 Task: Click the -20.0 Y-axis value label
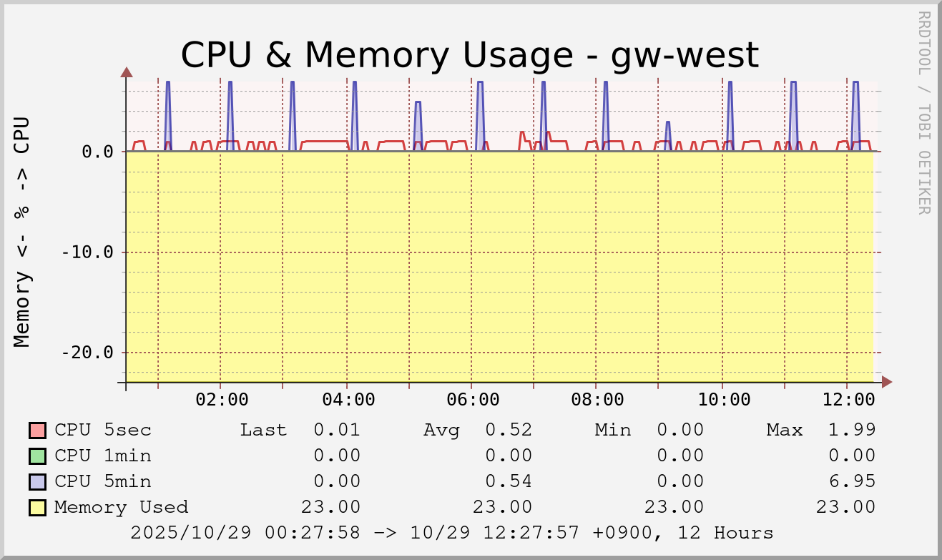coord(88,353)
